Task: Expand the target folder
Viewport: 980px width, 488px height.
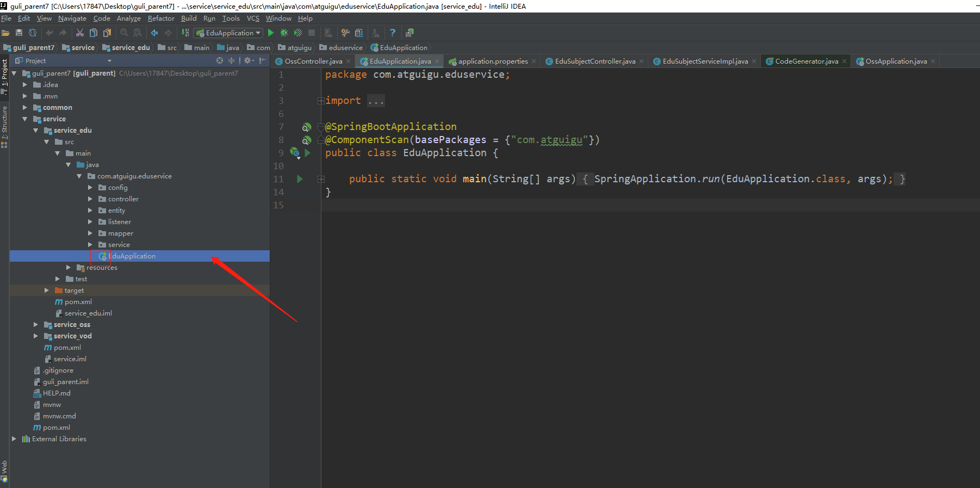Action: click(47, 290)
